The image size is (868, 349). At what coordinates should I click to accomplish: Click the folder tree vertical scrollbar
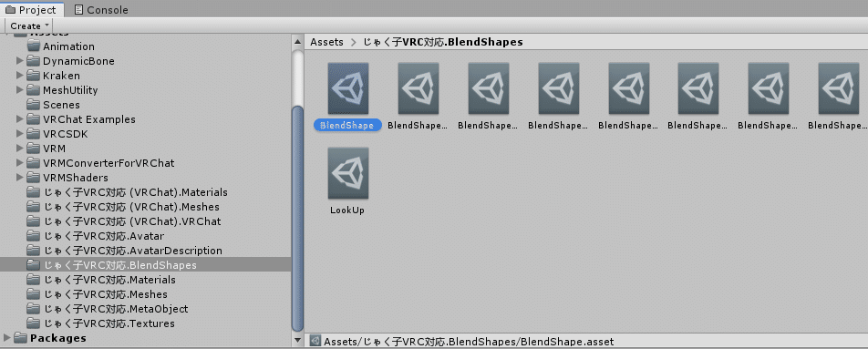[x=297, y=219]
